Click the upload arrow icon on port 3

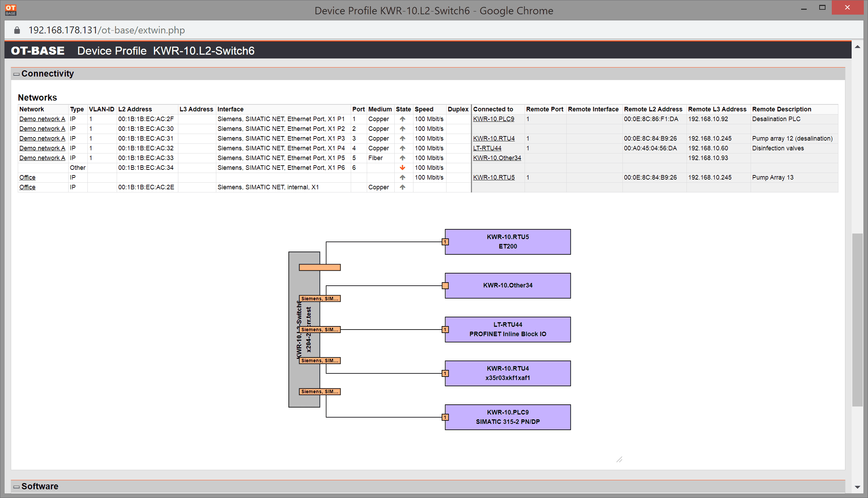point(402,138)
